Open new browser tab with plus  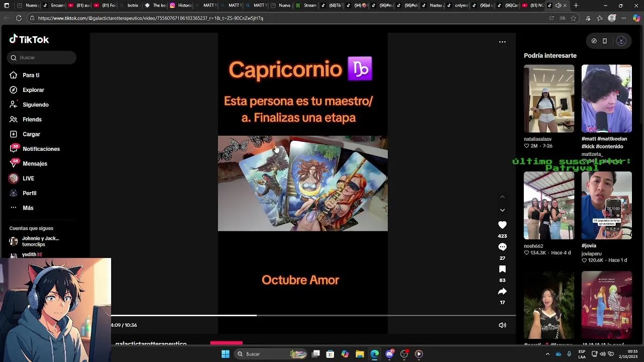point(576,6)
